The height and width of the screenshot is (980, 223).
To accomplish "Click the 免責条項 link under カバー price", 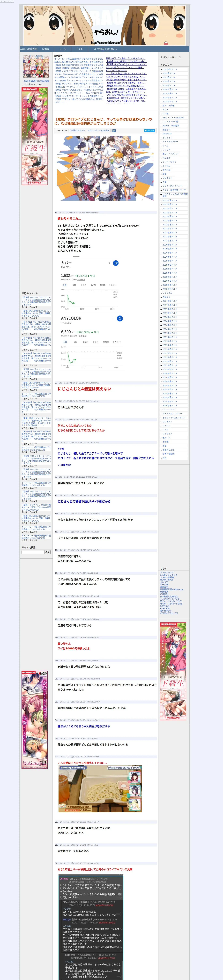I will click(81, 280).
